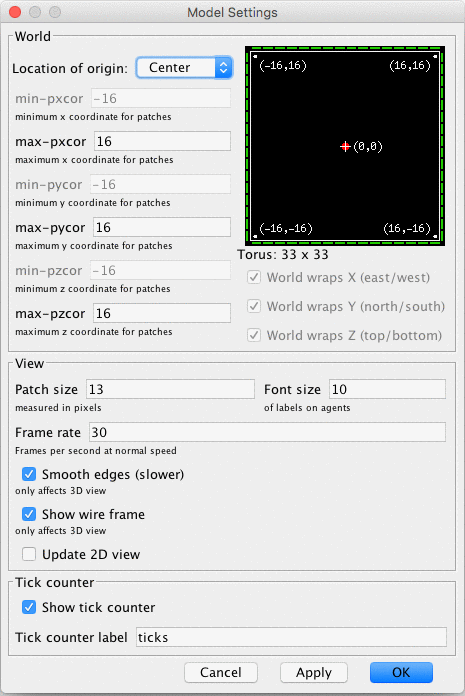Click the max-pxcor input field

pos(162,141)
